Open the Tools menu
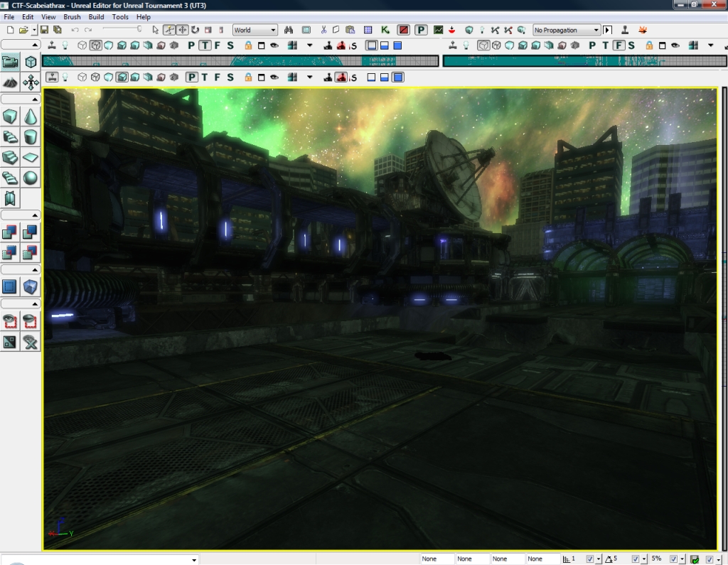The width and height of the screenshot is (728, 565). pyautogui.click(x=119, y=17)
